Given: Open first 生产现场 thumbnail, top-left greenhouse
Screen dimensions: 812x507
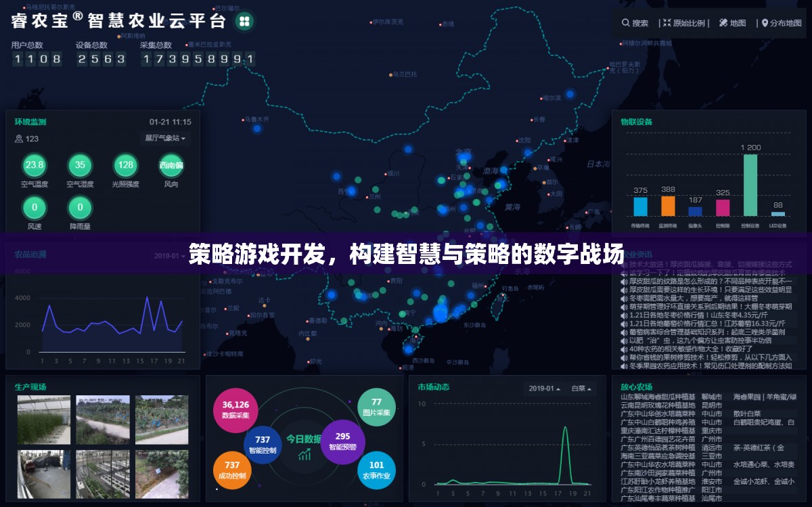Looking at the screenshot, I should coord(43,420).
